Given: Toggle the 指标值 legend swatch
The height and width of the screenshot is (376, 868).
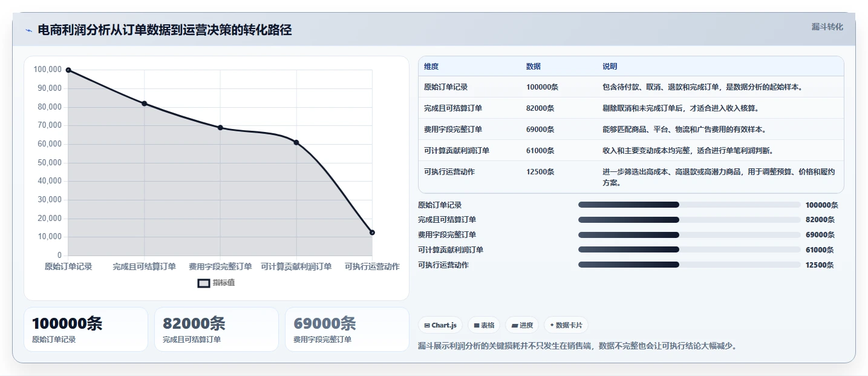Looking at the screenshot, I should pyautogui.click(x=204, y=283).
